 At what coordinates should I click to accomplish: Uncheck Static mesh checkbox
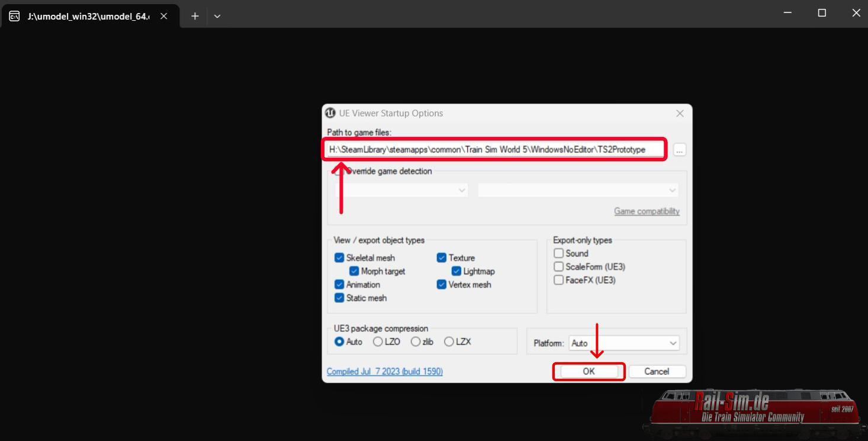pyautogui.click(x=339, y=298)
